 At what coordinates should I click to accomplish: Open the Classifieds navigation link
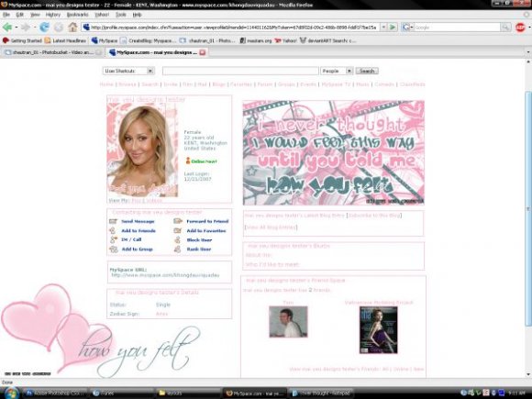pyautogui.click(x=412, y=84)
